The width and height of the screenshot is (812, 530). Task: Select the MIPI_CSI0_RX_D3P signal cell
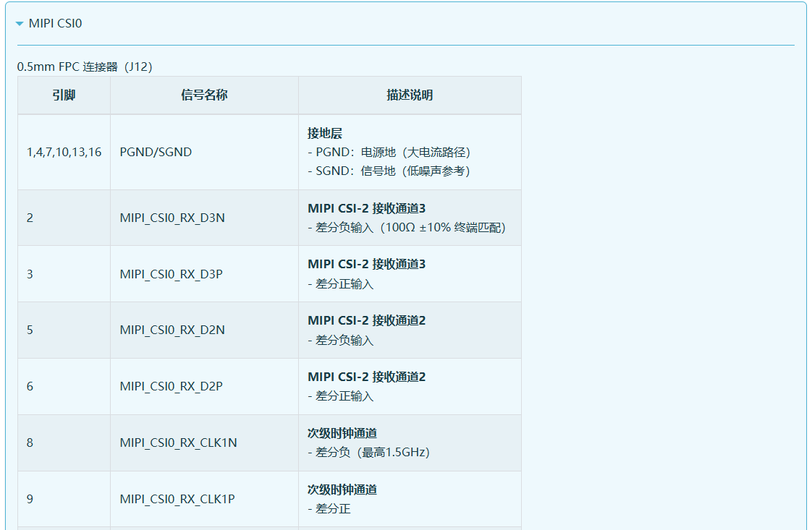172,274
